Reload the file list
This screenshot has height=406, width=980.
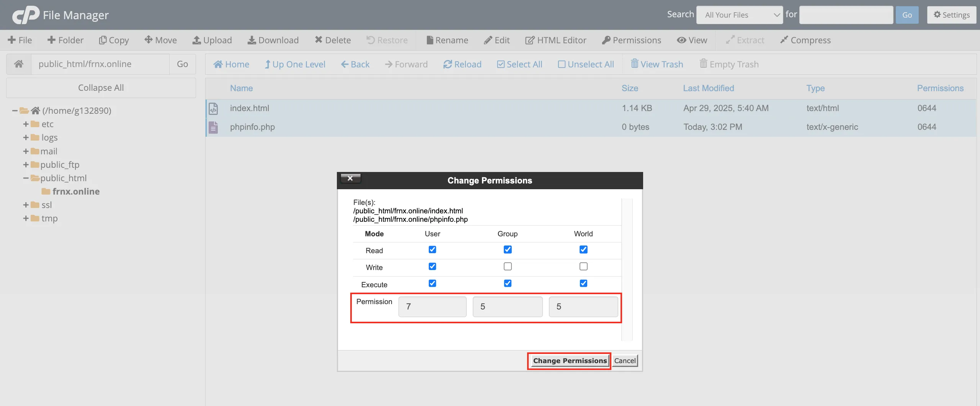click(x=462, y=64)
